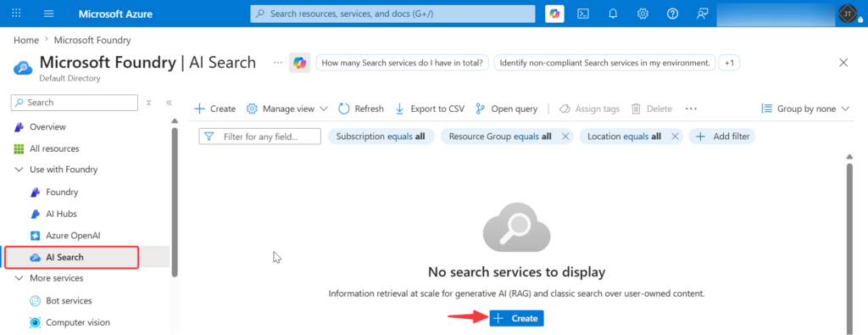Click Create in the command toolbar

coord(214,109)
